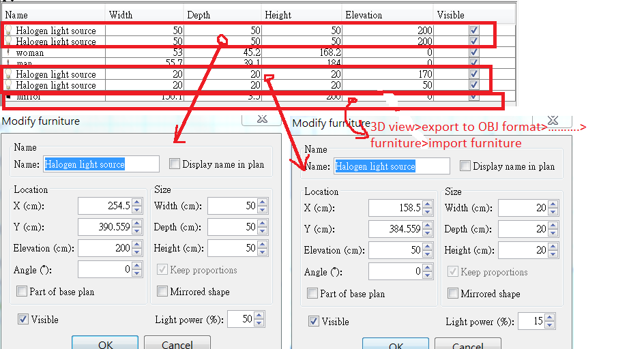Click the Name field in dialog with X 158.5

click(x=392, y=166)
